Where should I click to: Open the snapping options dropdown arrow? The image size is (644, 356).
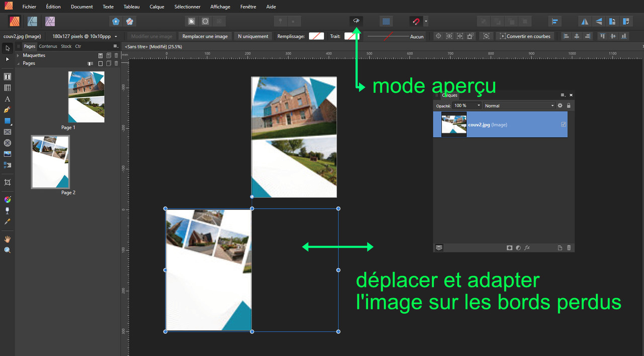point(426,21)
